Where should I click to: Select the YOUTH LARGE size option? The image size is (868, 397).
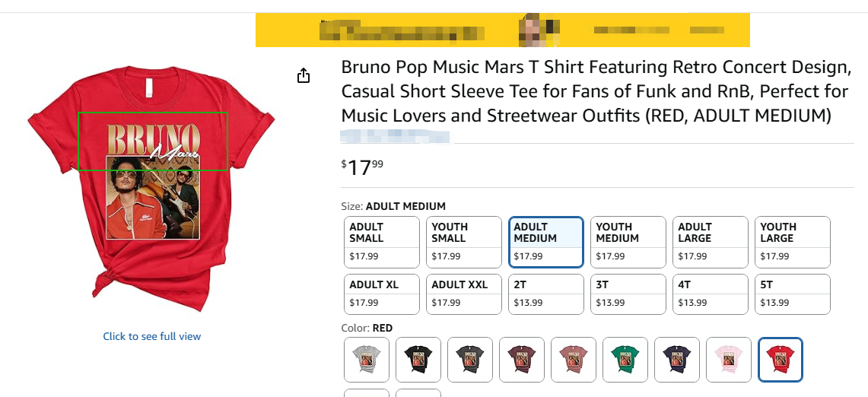click(793, 242)
